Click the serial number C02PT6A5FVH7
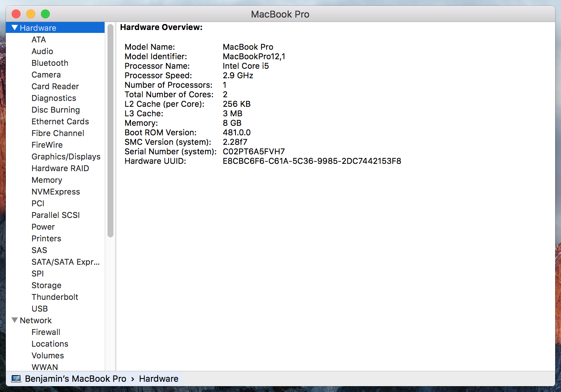 pyautogui.click(x=254, y=151)
